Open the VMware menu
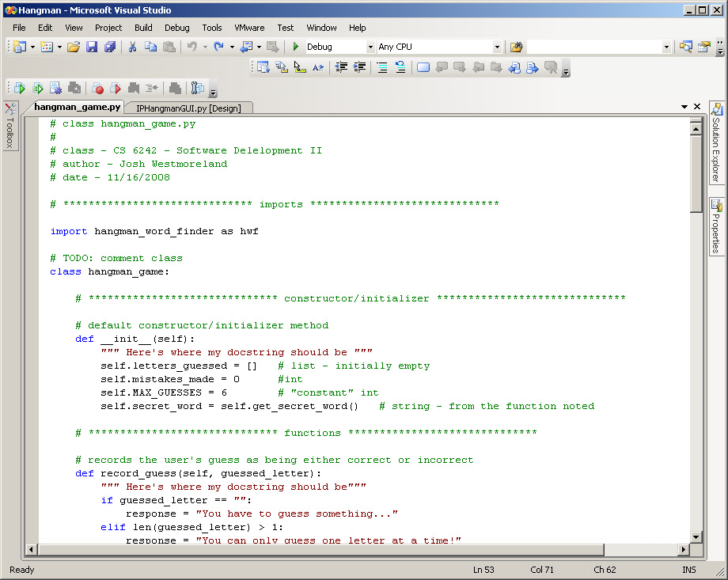The width and height of the screenshot is (728, 580). click(249, 28)
